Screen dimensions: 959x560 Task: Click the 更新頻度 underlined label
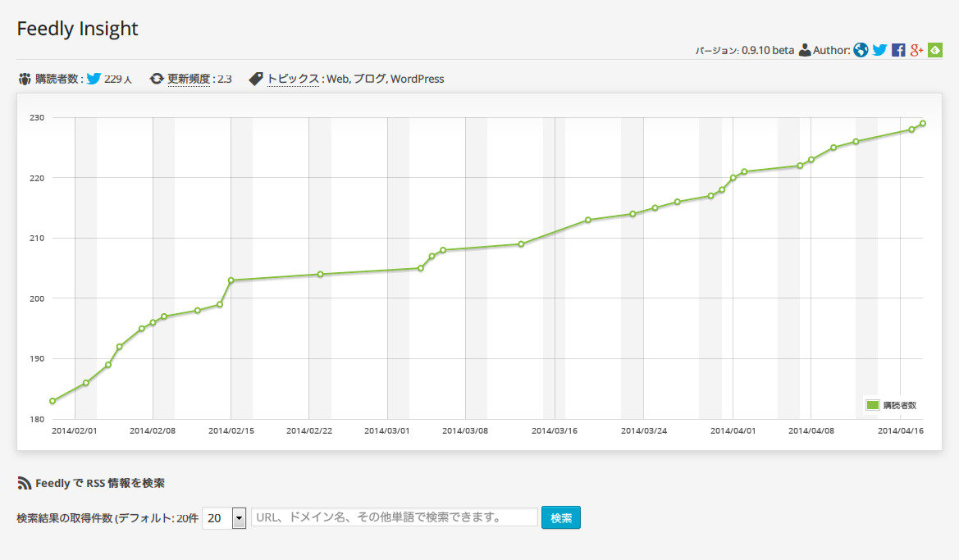(x=189, y=80)
